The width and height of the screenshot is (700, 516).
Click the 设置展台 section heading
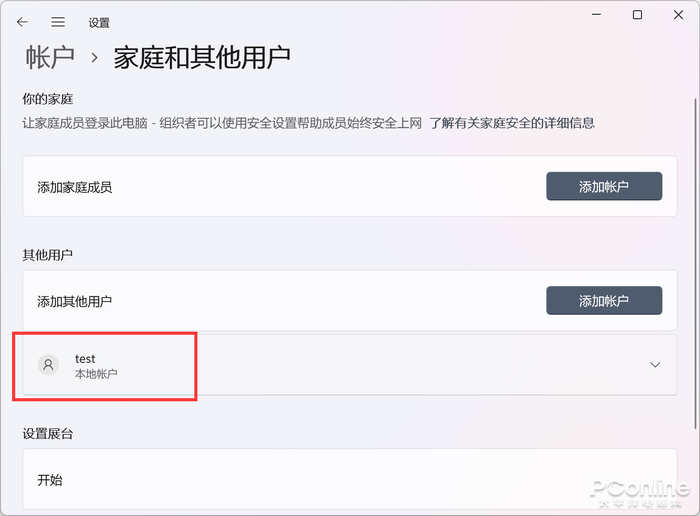[x=48, y=433]
